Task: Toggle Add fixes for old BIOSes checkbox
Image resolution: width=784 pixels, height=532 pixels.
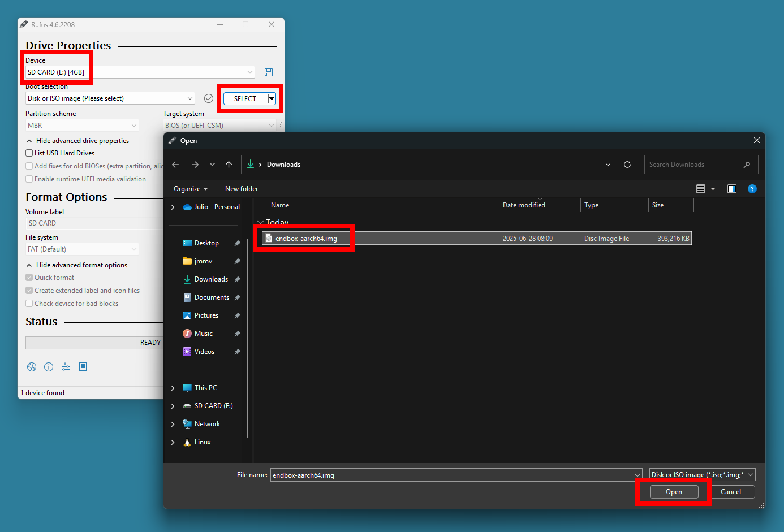Action: tap(29, 166)
